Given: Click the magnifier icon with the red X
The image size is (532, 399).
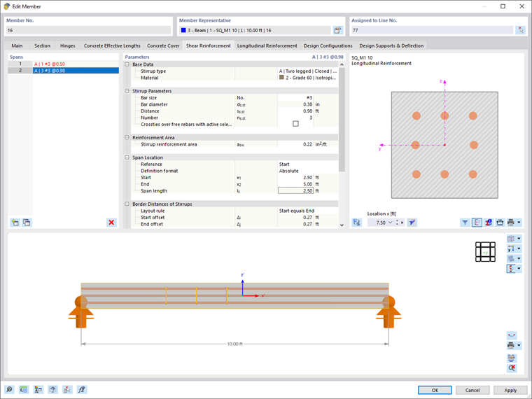Looking at the screenshot, I should coord(512,367).
